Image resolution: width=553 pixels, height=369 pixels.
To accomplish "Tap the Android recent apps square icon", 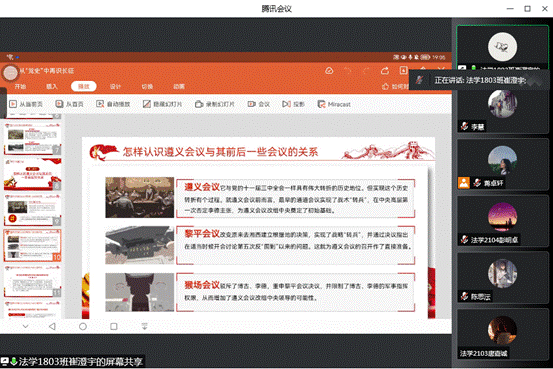I will click(x=114, y=326).
